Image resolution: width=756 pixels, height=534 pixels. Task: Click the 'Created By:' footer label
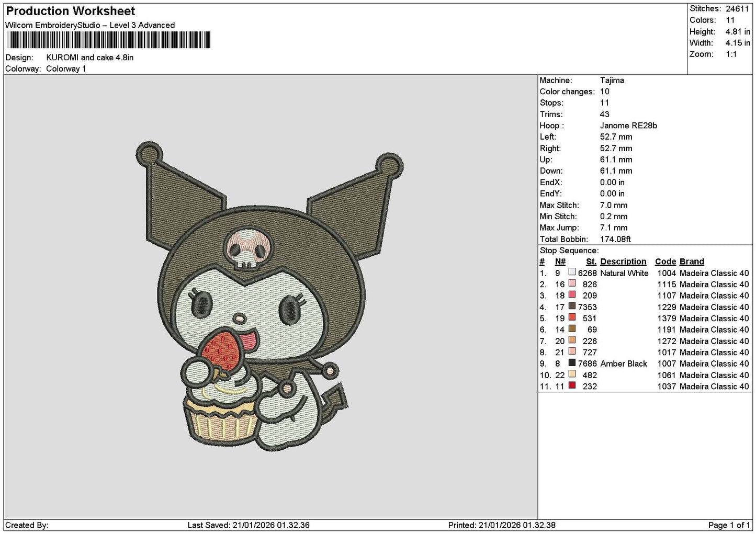pos(27,525)
